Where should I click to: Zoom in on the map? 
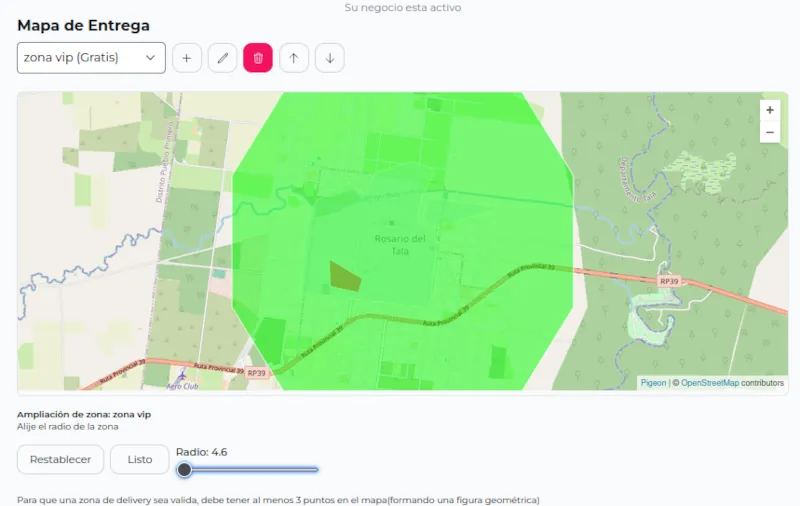pos(770,110)
